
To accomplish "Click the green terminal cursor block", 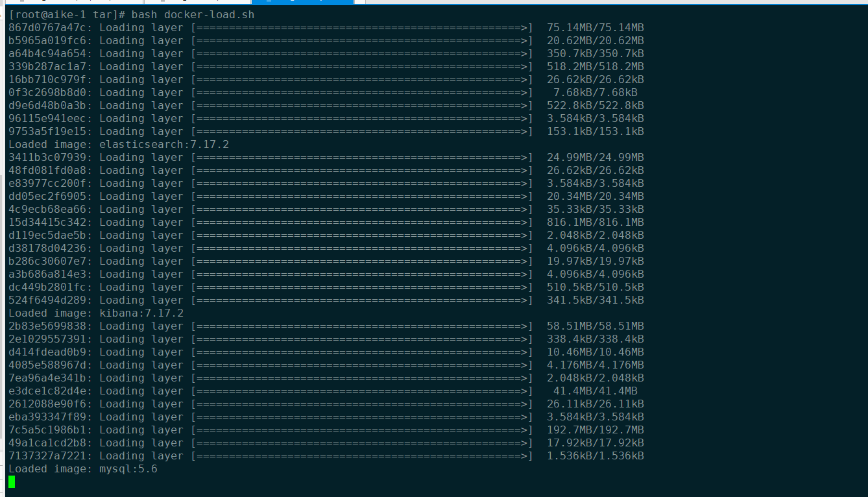I will point(12,482).
